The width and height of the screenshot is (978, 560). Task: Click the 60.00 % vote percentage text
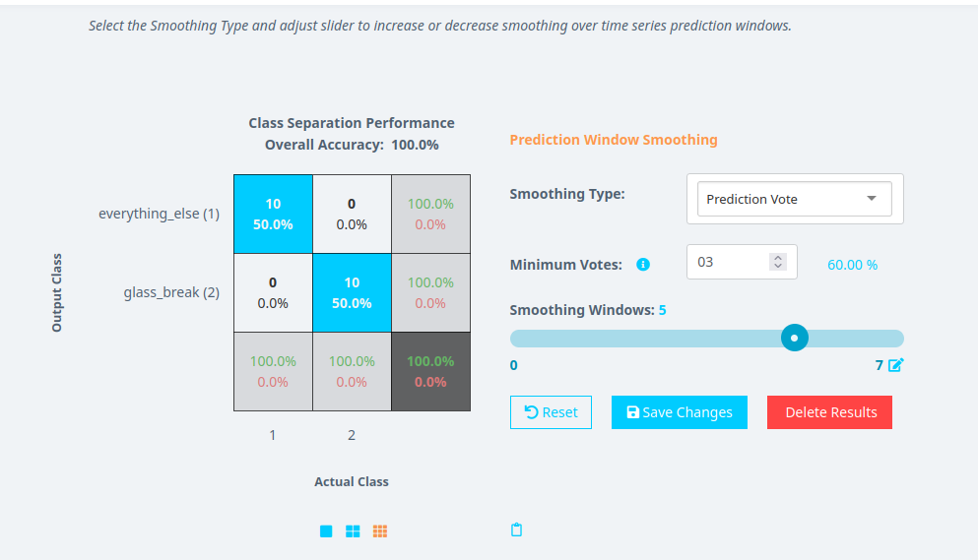click(x=852, y=265)
